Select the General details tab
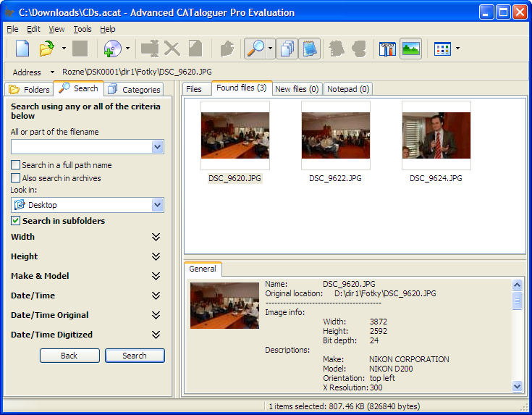 point(203,269)
